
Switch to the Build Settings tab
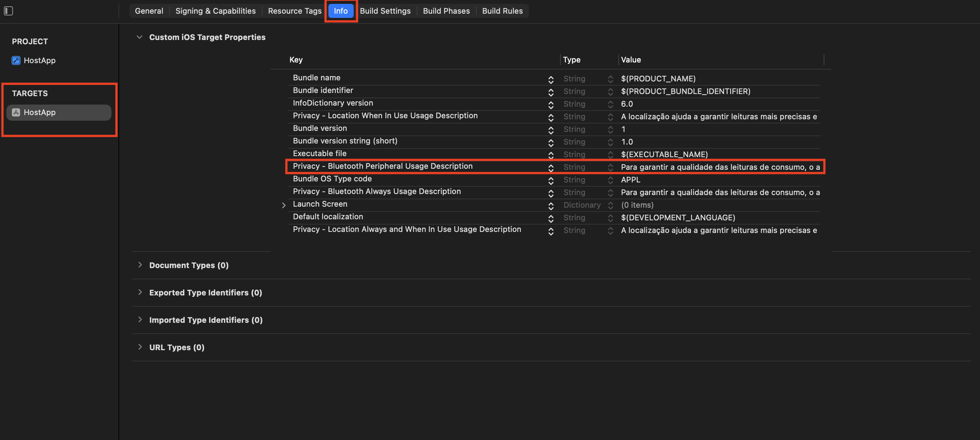point(385,11)
